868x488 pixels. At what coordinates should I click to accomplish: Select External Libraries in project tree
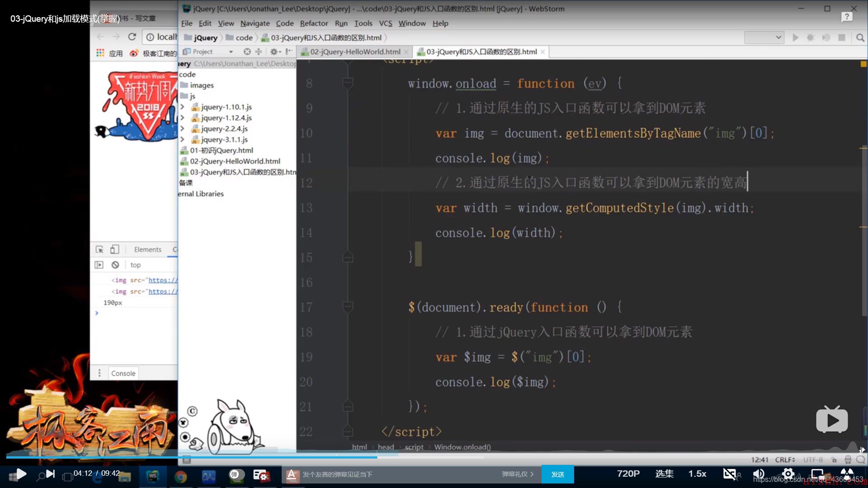pyautogui.click(x=201, y=194)
